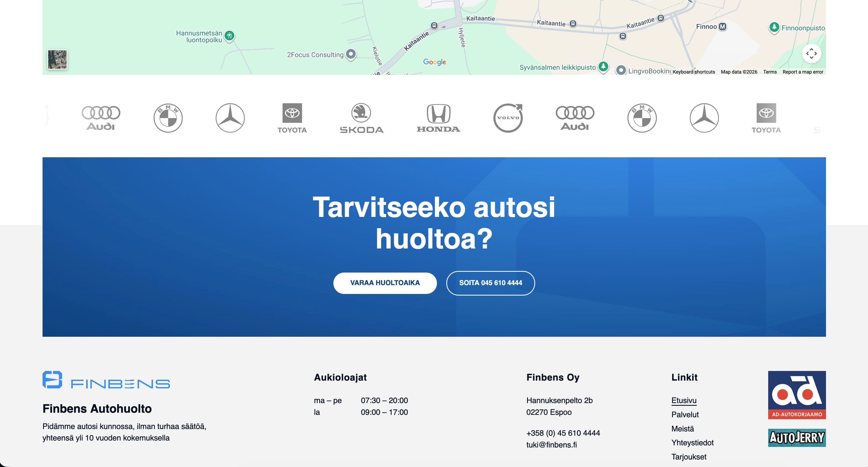
Task: Click the SOITA 045 610 4444 button
Action: 490,283
